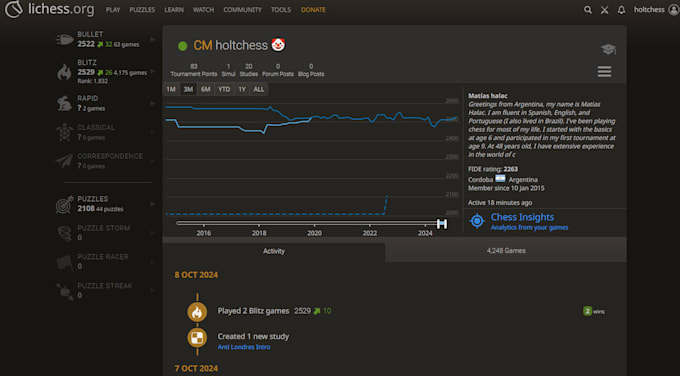
Task: Open the TOOLS menu
Action: [x=281, y=10]
